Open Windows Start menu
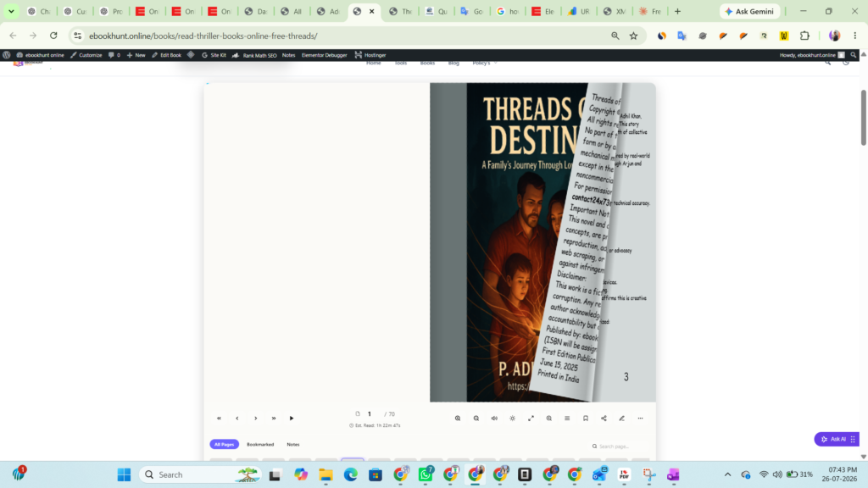This screenshot has height=488, width=868. click(x=124, y=474)
